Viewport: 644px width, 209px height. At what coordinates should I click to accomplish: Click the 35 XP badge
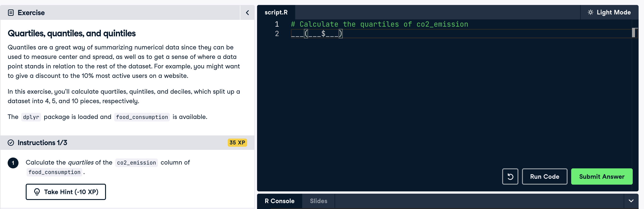click(237, 143)
